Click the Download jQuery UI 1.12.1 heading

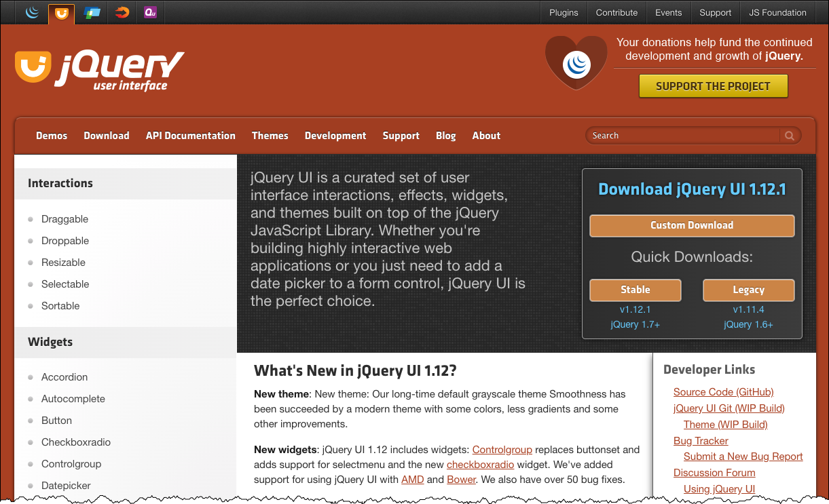tap(692, 190)
